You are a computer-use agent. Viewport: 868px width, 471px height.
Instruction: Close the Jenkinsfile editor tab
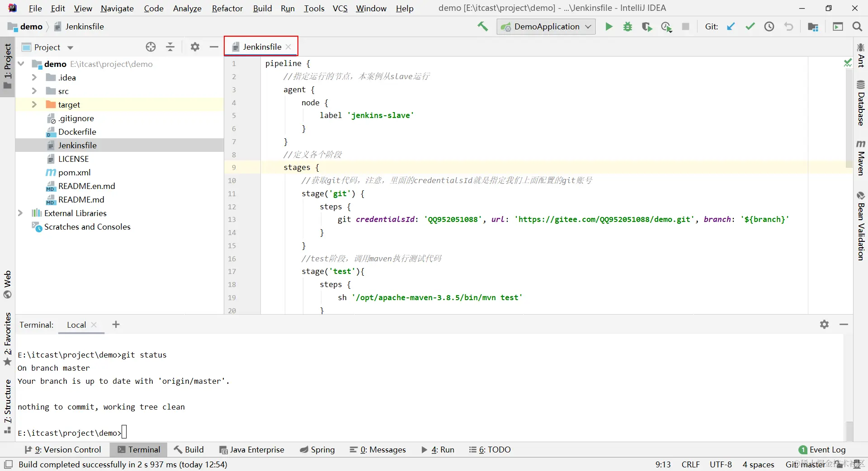pyautogui.click(x=288, y=47)
